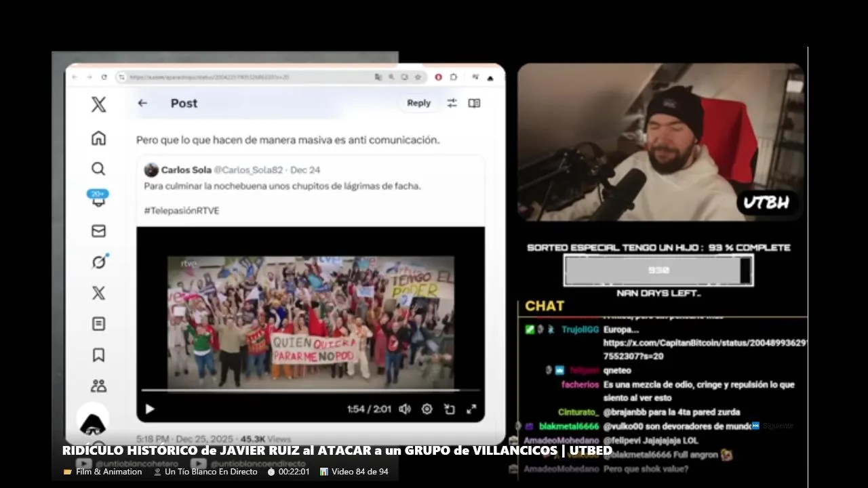
Task: Open the x.com/CapitanBitcoin link in chat
Action: tap(705, 349)
